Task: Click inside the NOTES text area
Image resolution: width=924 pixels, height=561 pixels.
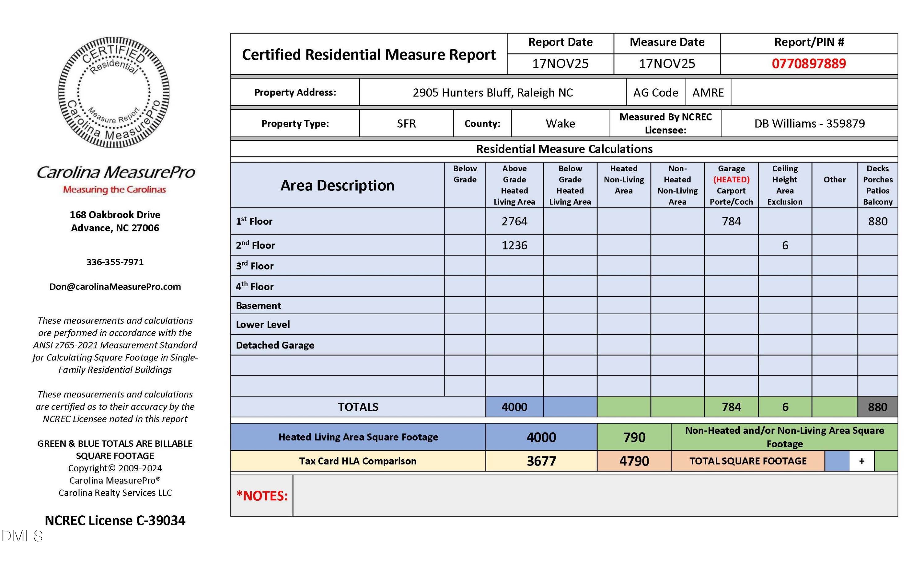Action: (595, 496)
